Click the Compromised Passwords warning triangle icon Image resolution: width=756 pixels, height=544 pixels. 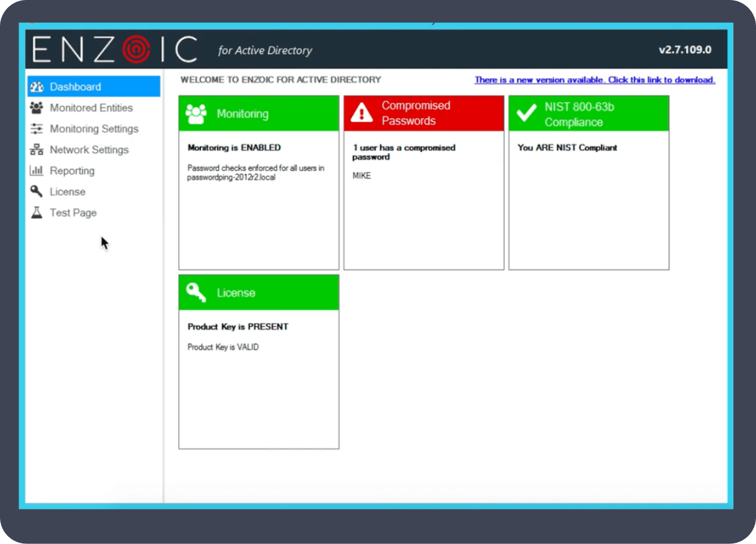click(x=361, y=113)
